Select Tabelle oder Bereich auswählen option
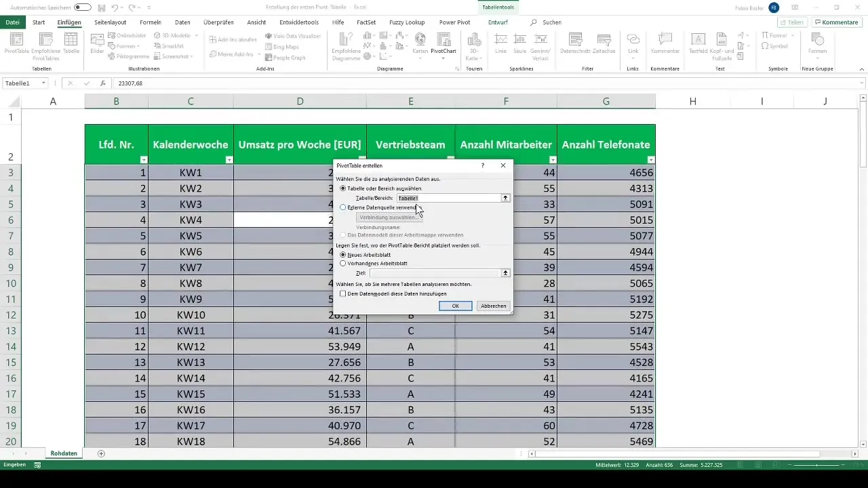Screen dimensions: 868x488 (342, 188)
